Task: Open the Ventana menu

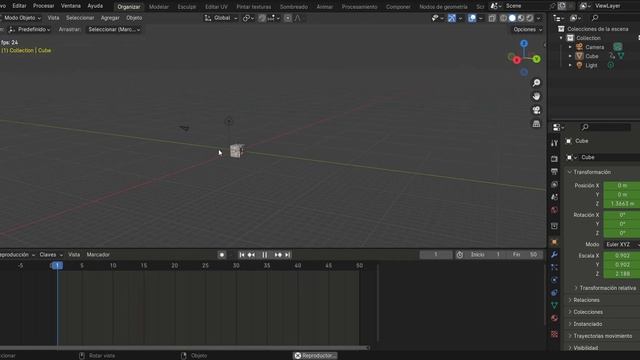Action: pyautogui.click(x=71, y=6)
